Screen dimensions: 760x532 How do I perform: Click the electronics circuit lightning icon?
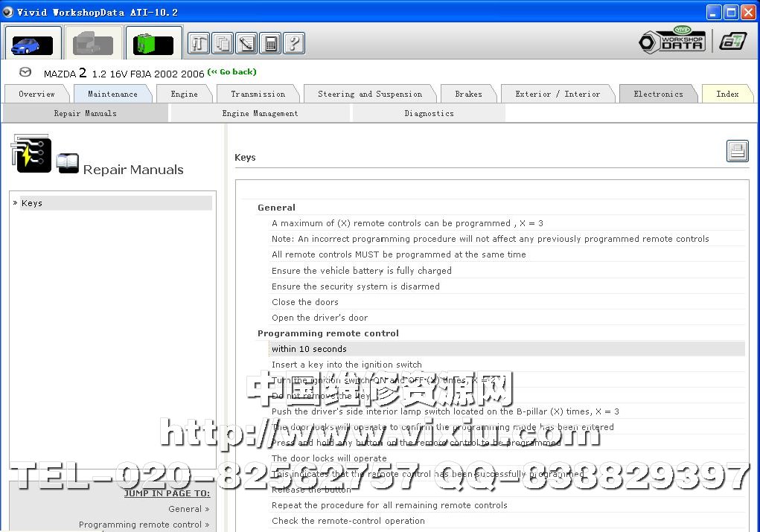31,154
